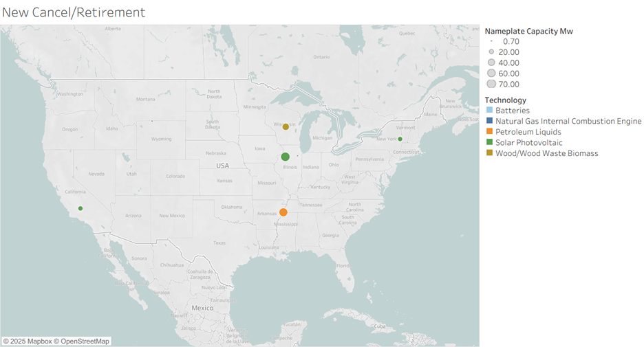Click the Technology legend header
This screenshot has height=347, width=644.
coord(505,100)
